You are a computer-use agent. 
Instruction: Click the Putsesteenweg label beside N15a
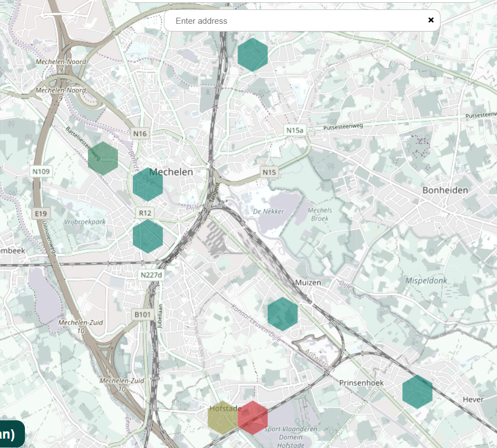click(343, 127)
